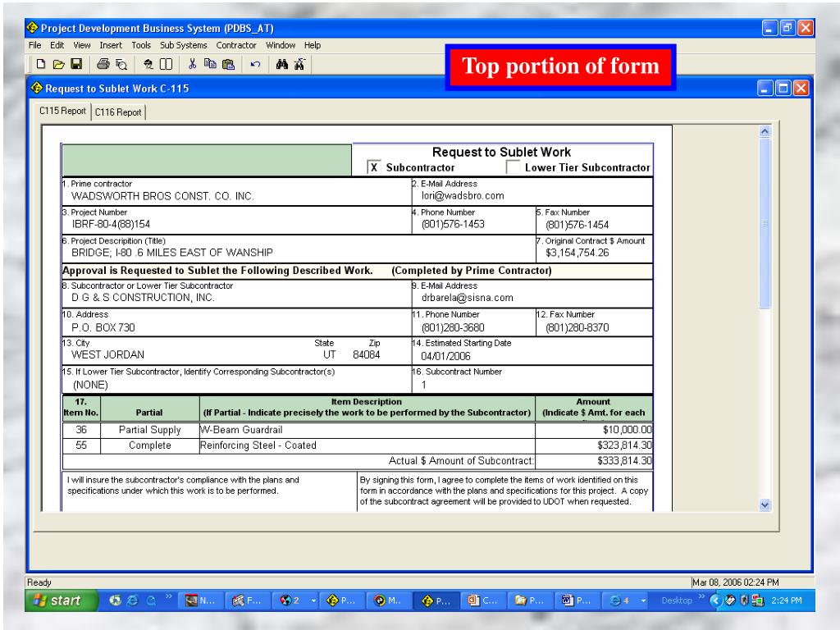
Task: Switch to the C116 Report tab
Action: pyautogui.click(x=118, y=112)
